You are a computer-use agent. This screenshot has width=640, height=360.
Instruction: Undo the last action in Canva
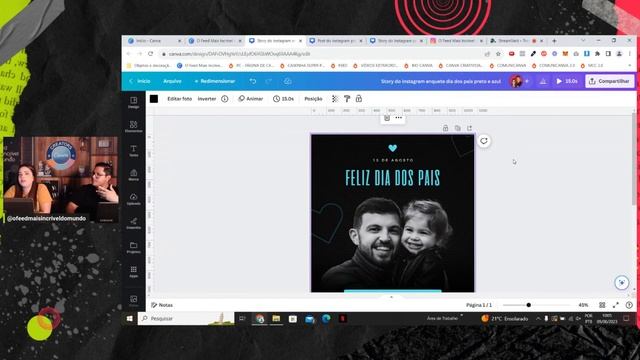coord(253,81)
